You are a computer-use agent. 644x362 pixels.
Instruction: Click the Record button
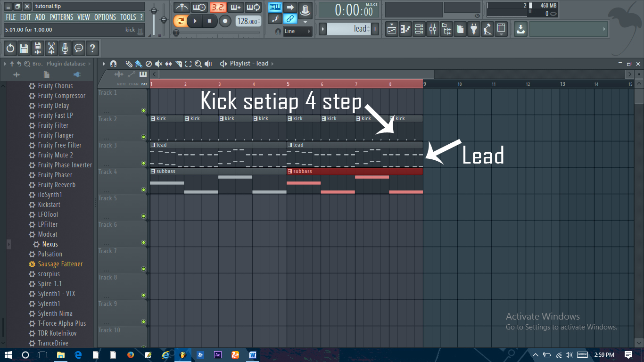pyautogui.click(x=225, y=21)
